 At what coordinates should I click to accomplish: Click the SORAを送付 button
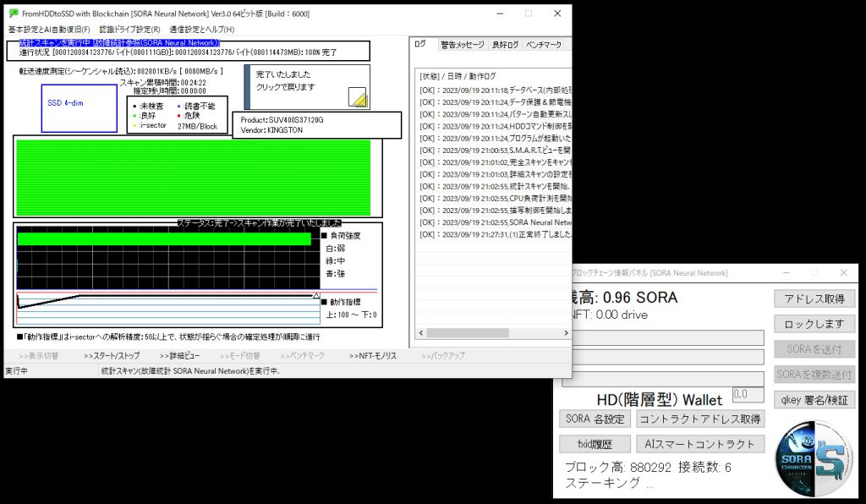(814, 349)
